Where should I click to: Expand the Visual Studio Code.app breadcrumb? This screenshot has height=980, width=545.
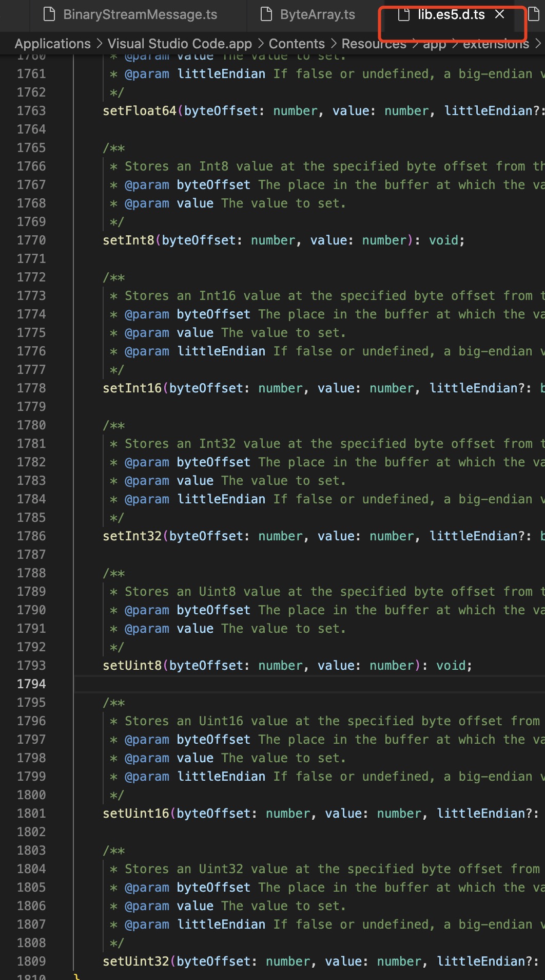tap(180, 44)
